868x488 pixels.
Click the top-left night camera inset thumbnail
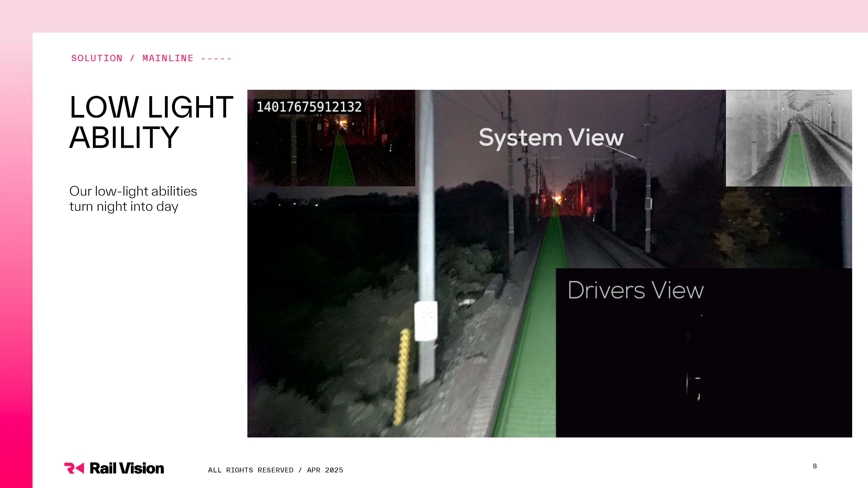331,138
